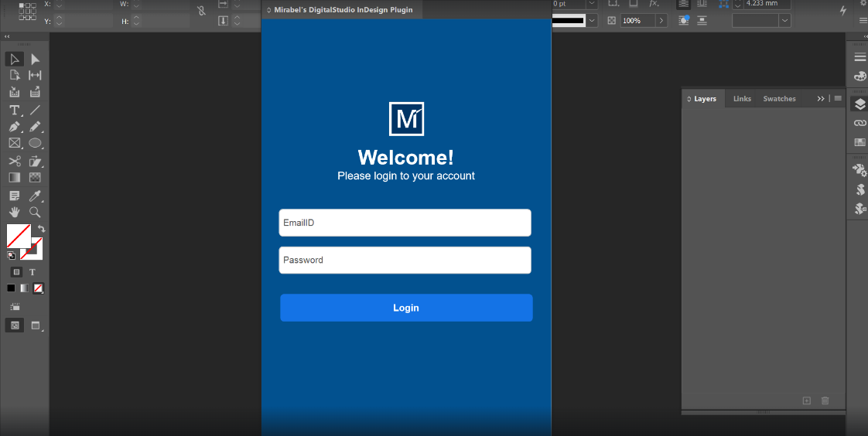Select the Pencil tool

pos(35,127)
